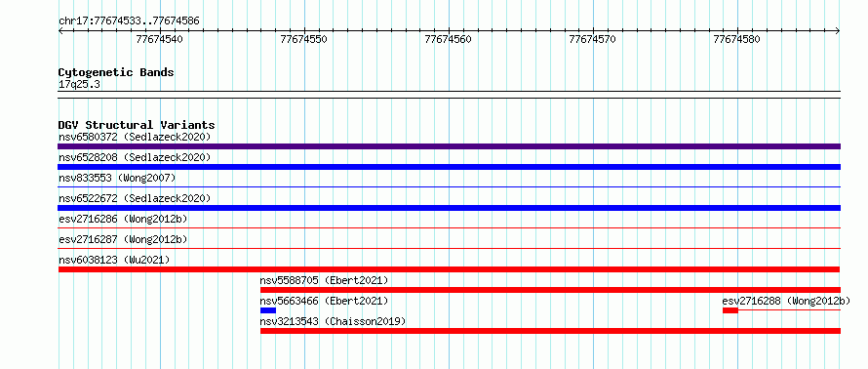This screenshot has width=868, height=369.
Task: Click the right arrowhead of the coordinate ruler
Action: tap(838, 31)
